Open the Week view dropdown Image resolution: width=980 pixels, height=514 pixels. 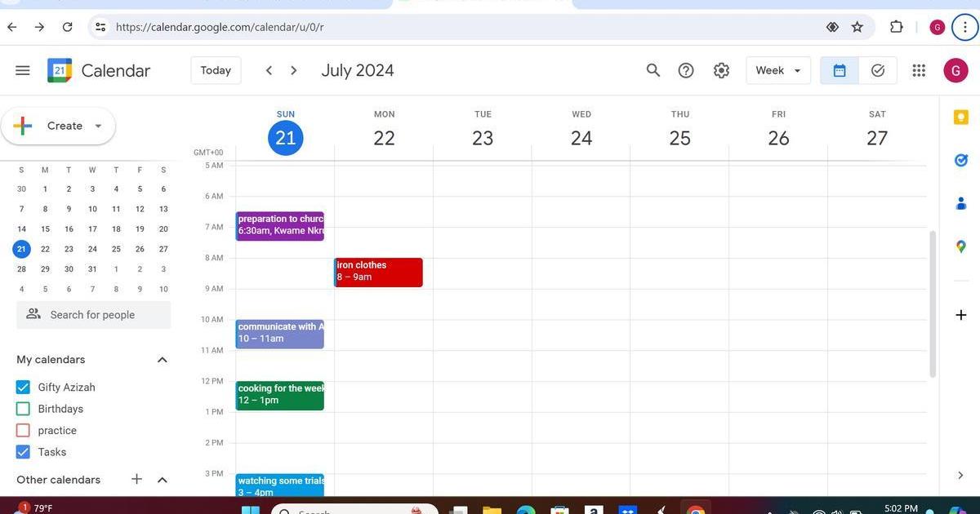click(777, 71)
